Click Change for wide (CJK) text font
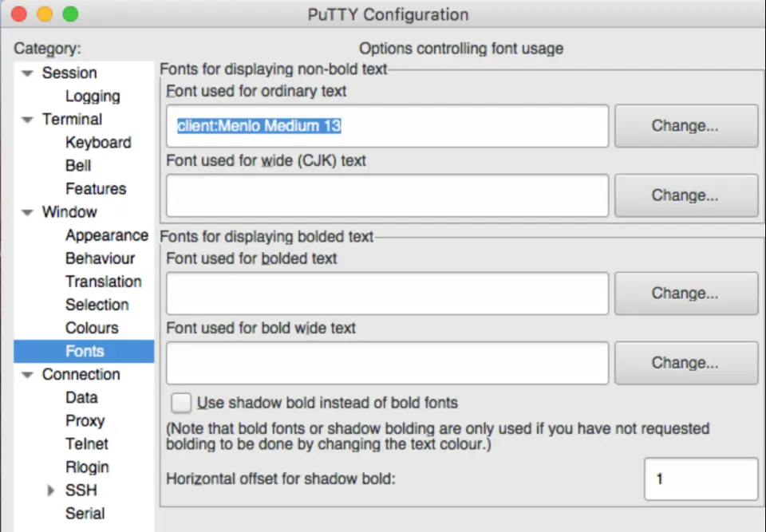Image resolution: width=766 pixels, height=532 pixels. (686, 195)
